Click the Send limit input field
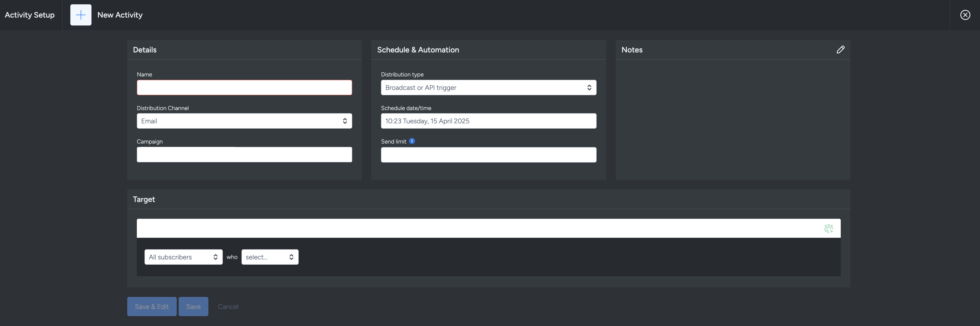 [488, 155]
